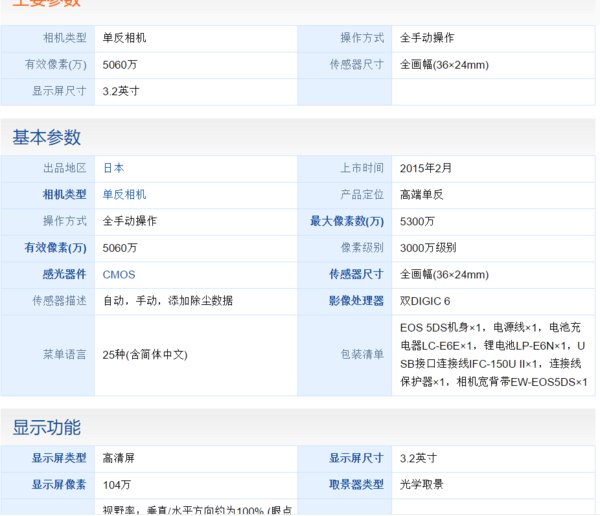
Task: Click the 传感器描述 label
Action: [x=59, y=301]
